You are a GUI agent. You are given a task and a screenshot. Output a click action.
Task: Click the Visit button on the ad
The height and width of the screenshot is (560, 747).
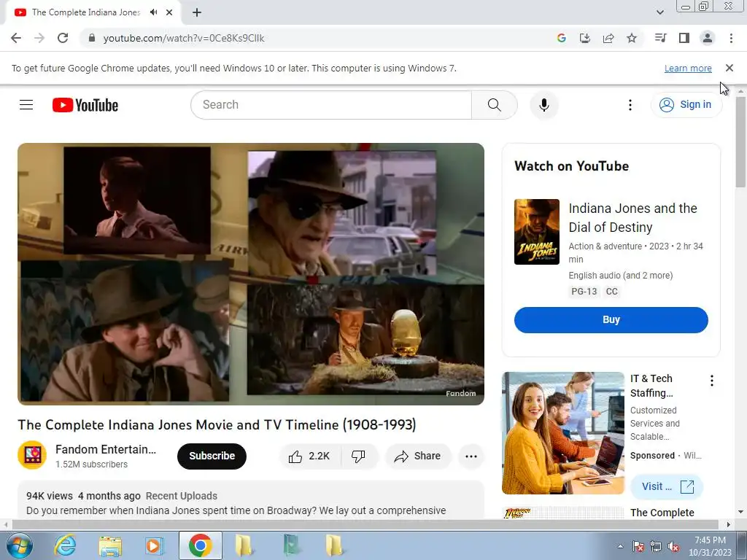[667, 486]
